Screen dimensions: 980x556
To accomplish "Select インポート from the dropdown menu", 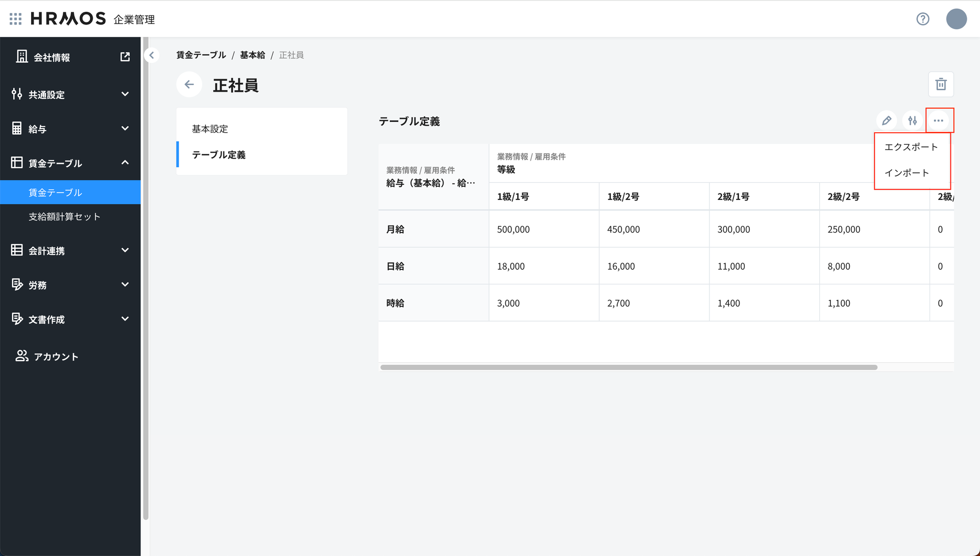I will point(906,173).
